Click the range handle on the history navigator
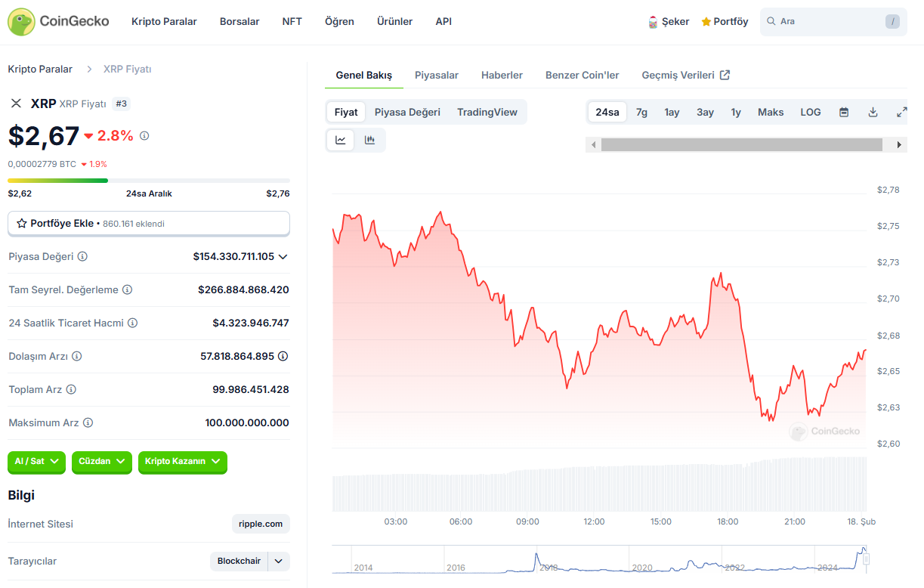 tap(867, 559)
